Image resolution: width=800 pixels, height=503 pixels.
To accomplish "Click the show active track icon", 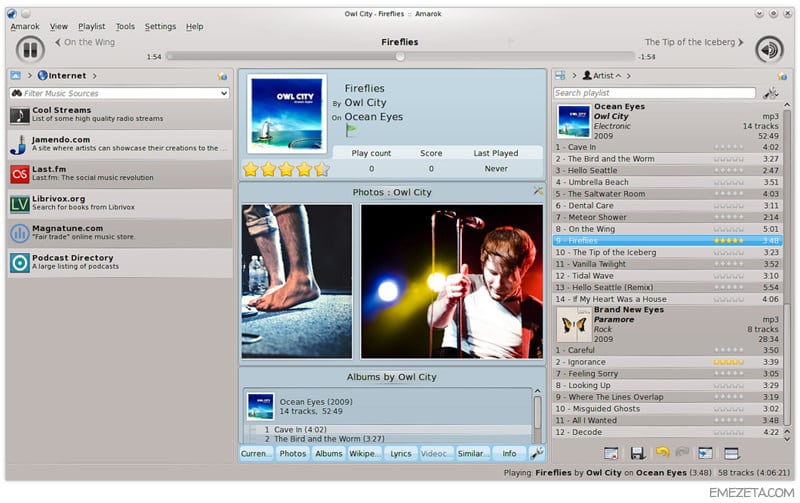I will coord(705,453).
